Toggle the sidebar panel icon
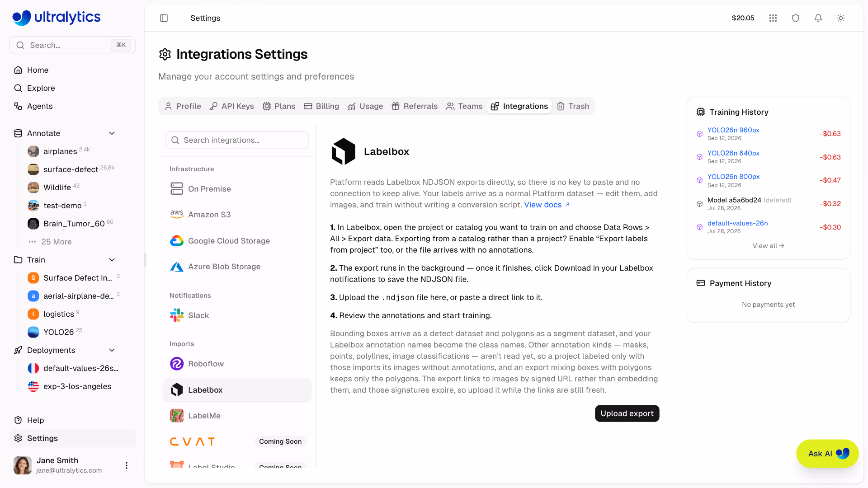868x488 pixels. [164, 18]
